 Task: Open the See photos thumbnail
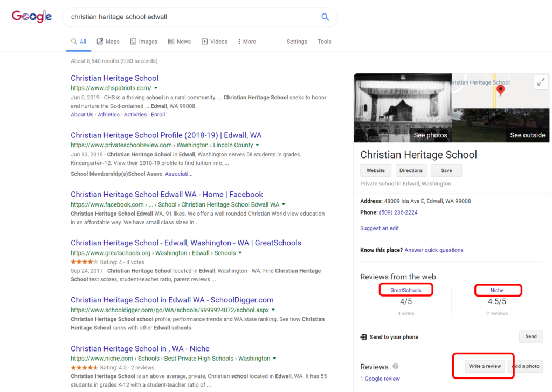(x=403, y=108)
